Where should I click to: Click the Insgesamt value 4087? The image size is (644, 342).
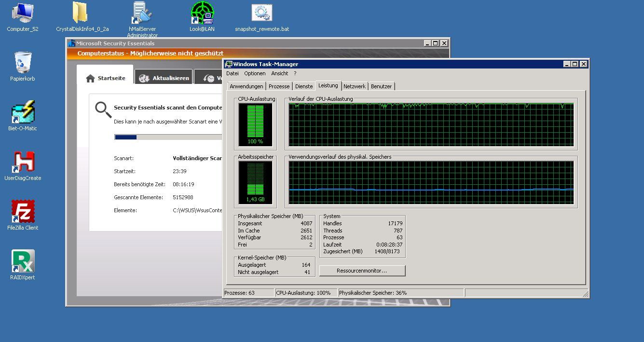pos(306,223)
